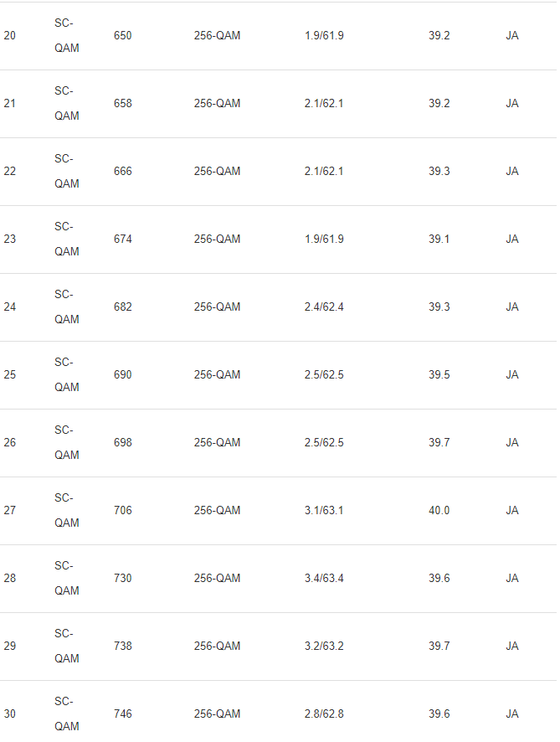The width and height of the screenshot is (560, 742).
Task: Click channel 30 row number
Action: click(x=9, y=714)
